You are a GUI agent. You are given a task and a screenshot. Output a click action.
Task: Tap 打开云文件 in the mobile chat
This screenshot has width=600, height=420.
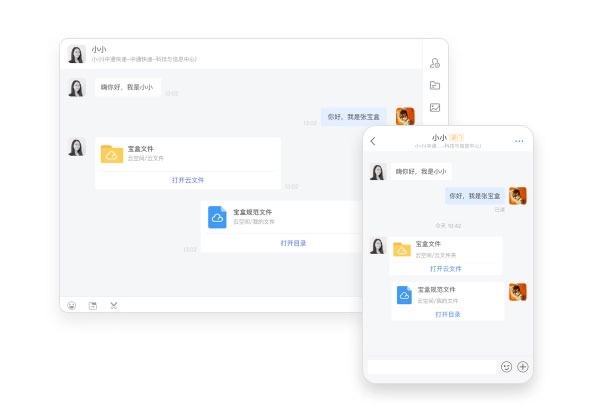point(446,268)
